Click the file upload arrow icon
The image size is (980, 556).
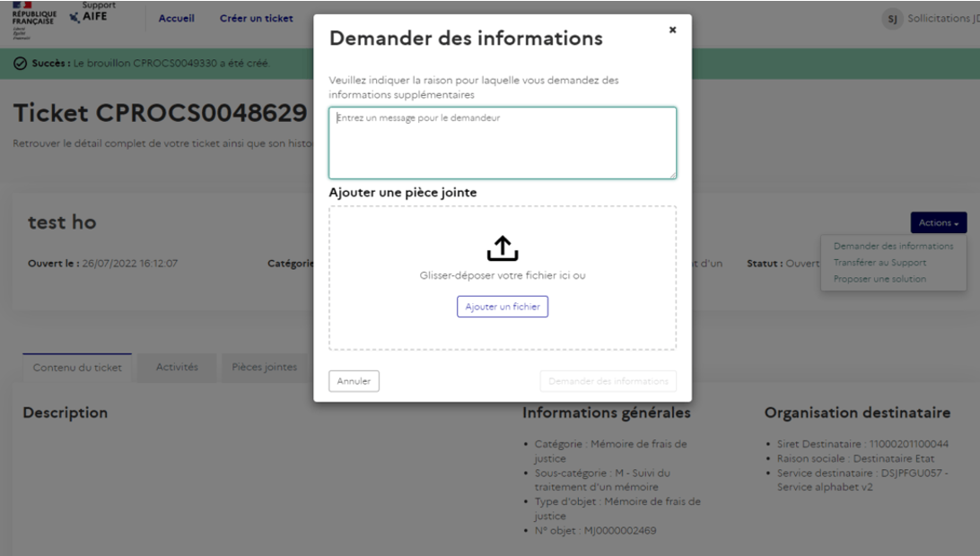pyautogui.click(x=503, y=248)
